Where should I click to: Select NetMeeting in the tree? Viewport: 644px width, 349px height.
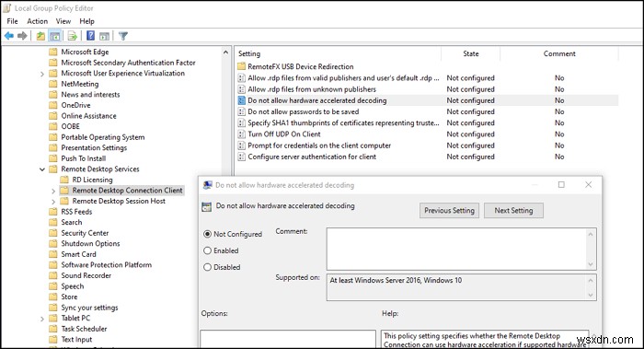click(x=80, y=84)
